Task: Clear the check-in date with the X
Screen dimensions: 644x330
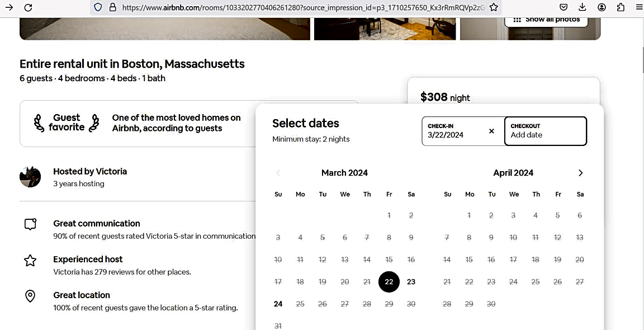Action: (491, 131)
